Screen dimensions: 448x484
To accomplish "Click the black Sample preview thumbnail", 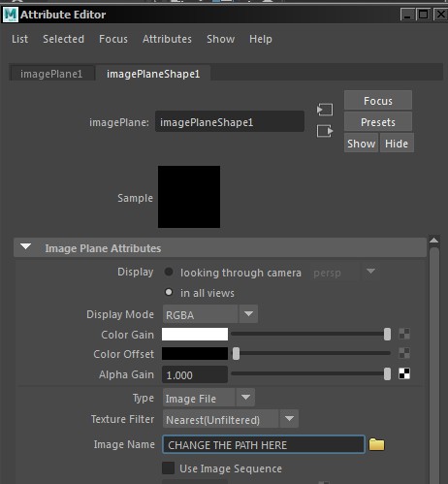I will pyautogui.click(x=189, y=197).
